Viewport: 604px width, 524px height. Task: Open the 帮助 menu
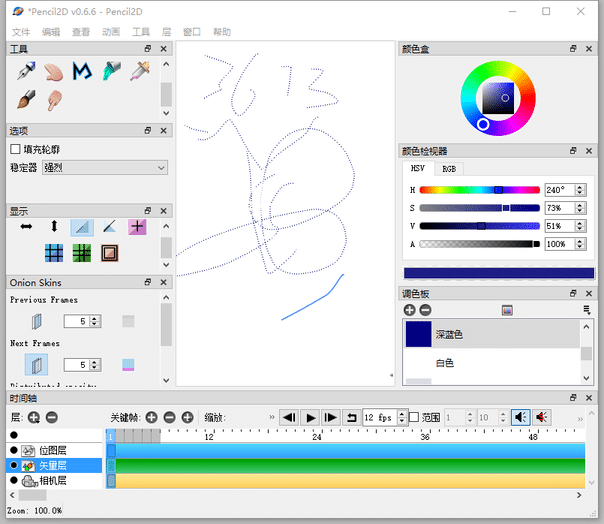(222, 32)
